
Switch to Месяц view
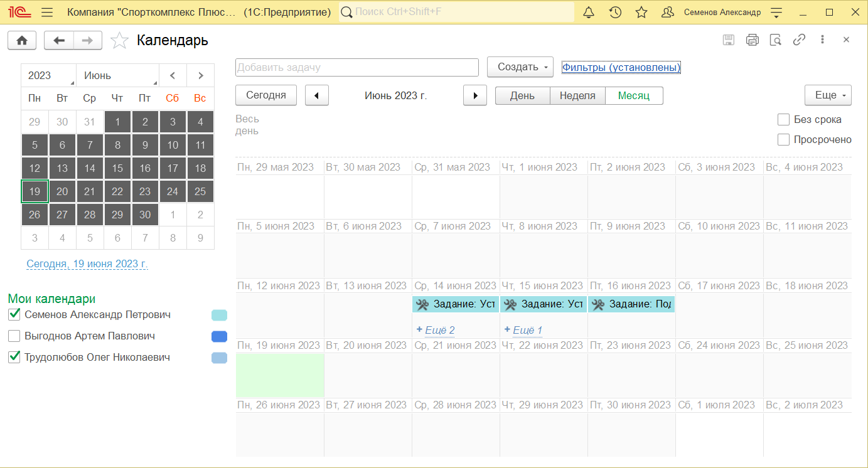(x=634, y=95)
